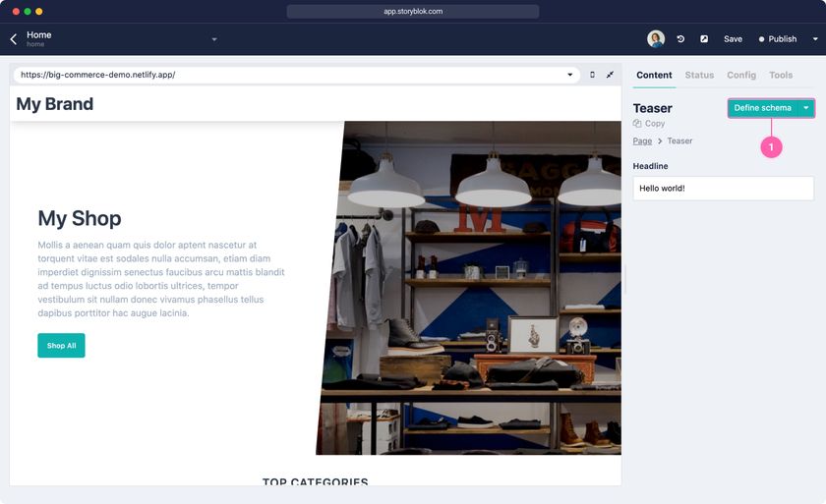Select the My Shop heading
Viewport: 826px width, 504px height.
pos(80,218)
